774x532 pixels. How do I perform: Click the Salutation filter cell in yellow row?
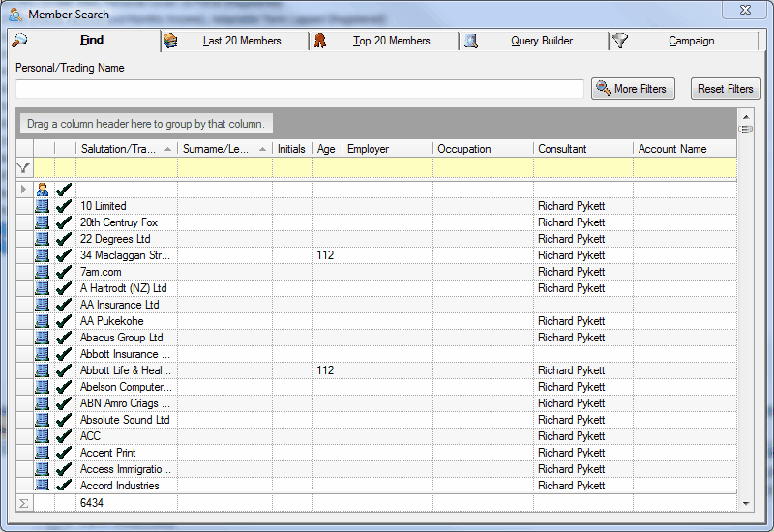(x=127, y=167)
